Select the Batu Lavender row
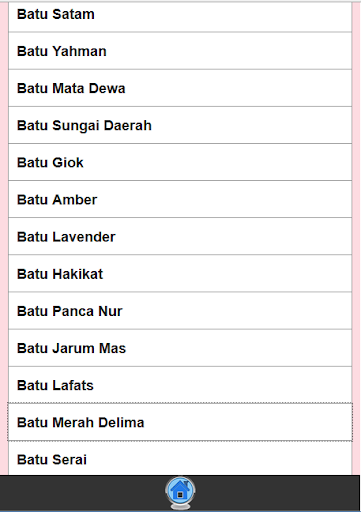Image resolution: width=361 pixels, height=512 pixels. pos(180,236)
